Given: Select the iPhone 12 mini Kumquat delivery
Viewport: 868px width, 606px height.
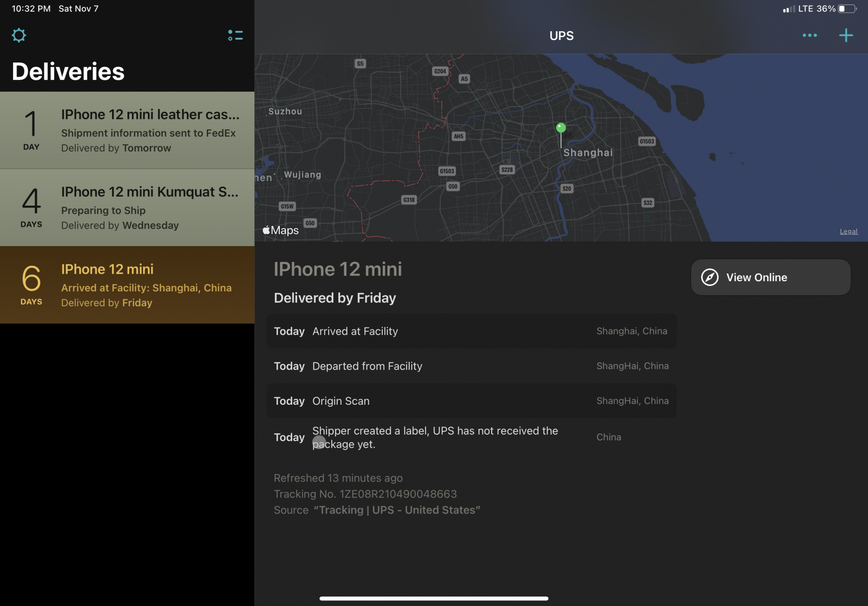Looking at the screenshot, I should (x=127, y=207).
